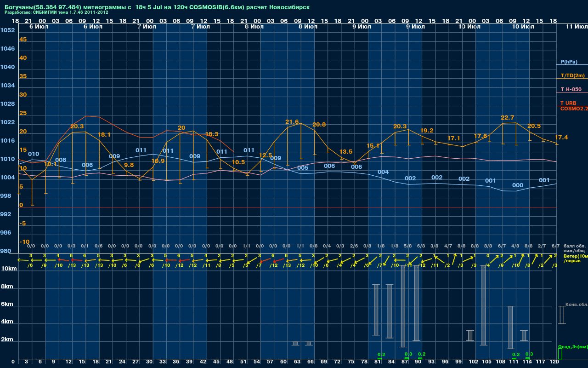Click the -10 temperature axis label
The width and height of the screenshot is (588, 368).
24,242
